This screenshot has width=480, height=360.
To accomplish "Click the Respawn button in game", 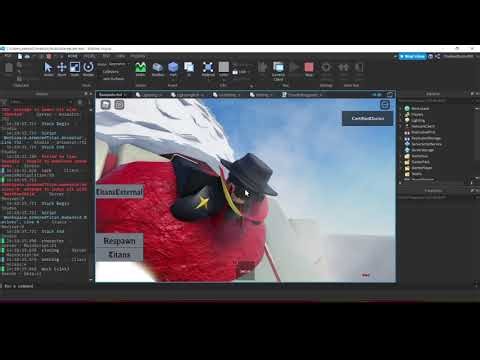I will click(x=119, y=241).
